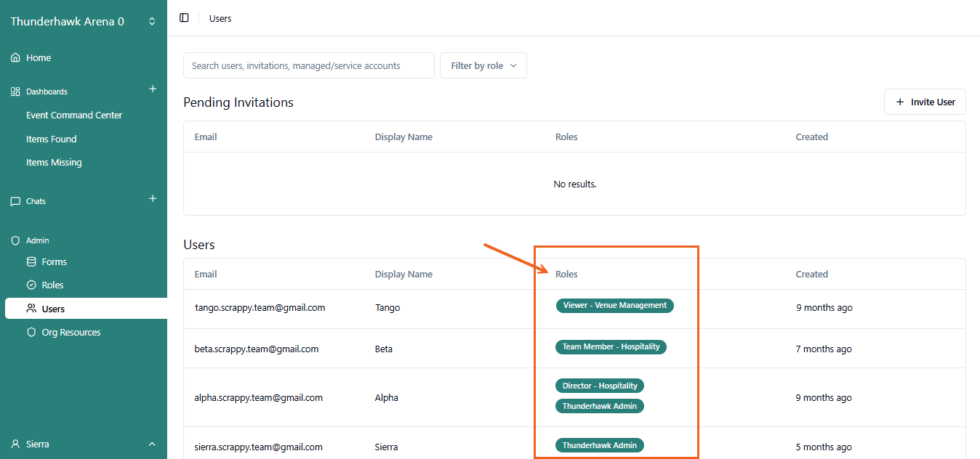Open the Items Found dashboard
The image size is (980, 459).
pyautogui.click(x=51, y=139)
